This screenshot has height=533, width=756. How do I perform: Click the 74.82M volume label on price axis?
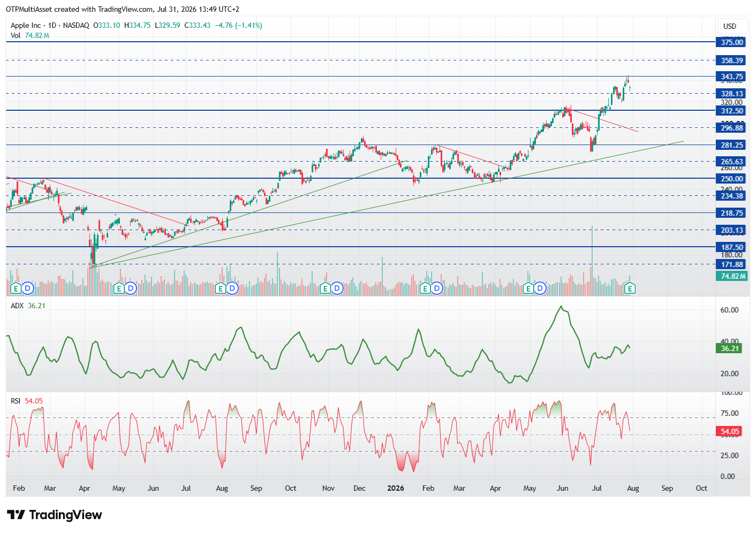[732, 276]
